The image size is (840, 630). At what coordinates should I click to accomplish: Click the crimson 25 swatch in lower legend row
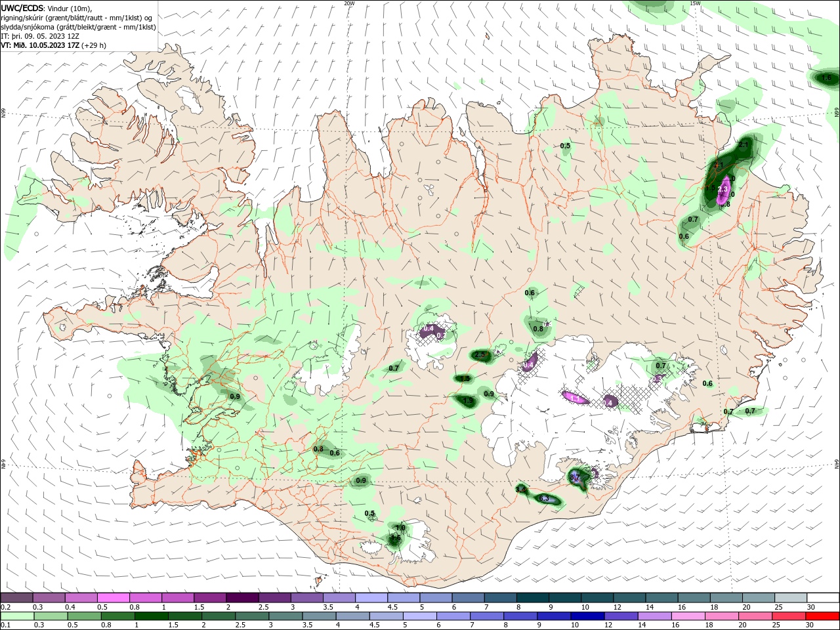pyautogui.click(x=788, y=616)
